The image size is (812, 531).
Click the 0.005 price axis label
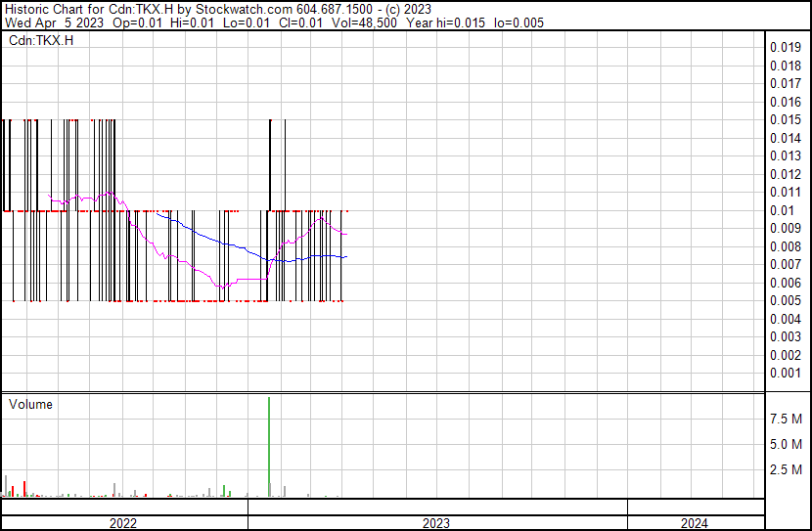pyautogui.click(x=785, y=300)
